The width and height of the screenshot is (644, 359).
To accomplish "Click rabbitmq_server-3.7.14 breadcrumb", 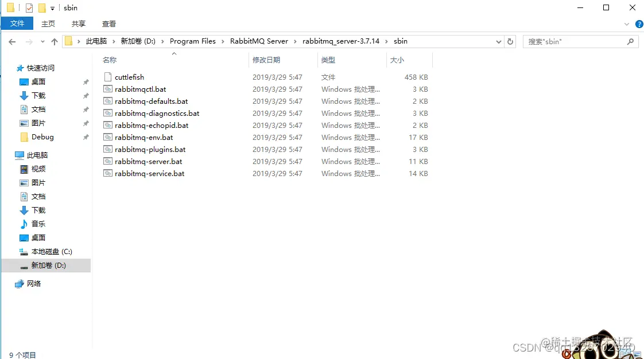I will pos(341,41).
